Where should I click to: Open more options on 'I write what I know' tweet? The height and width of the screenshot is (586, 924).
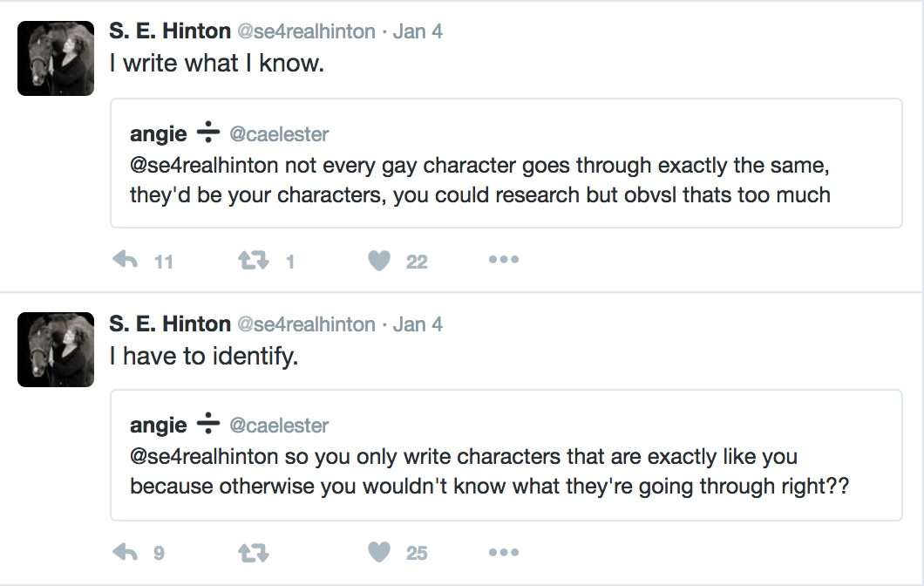coord(504,260)
